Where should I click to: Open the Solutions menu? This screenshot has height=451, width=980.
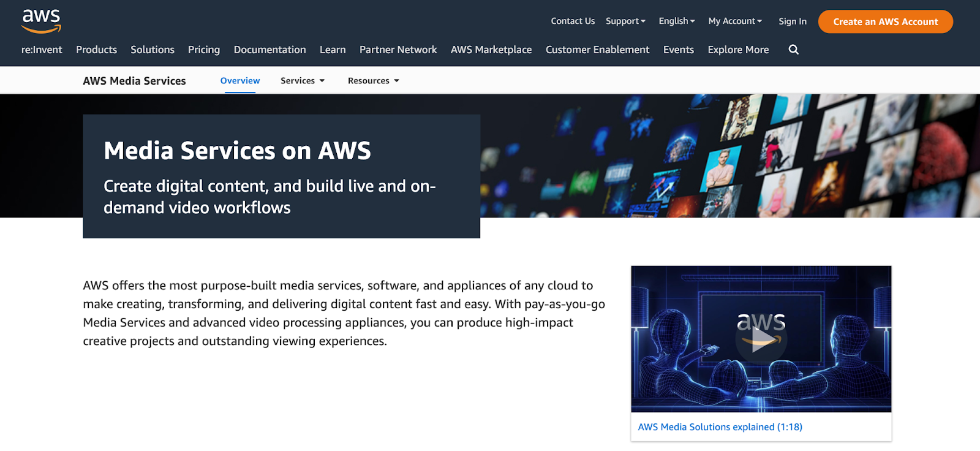click(x=153, y=50)
